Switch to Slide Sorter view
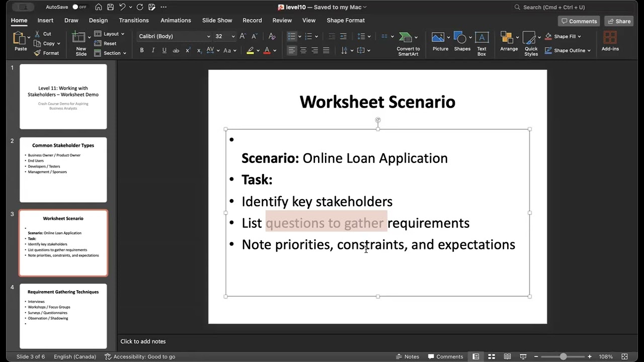 click(x=492, y=356)
